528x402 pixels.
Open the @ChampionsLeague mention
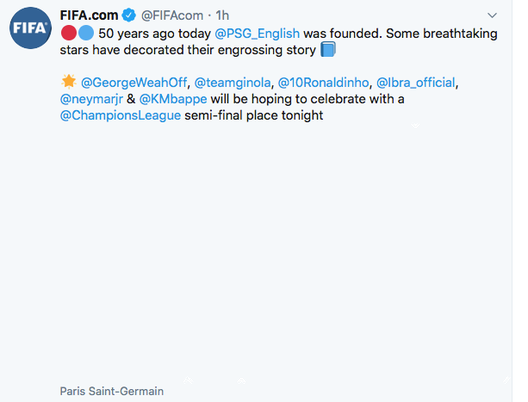click(x=120, y=115)
